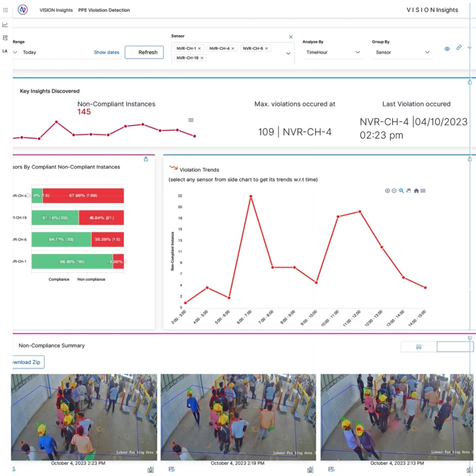This screenshot has width=476, height=476.
Task: Open Violation Trends chart hamburger menu
Action: [x=423, y=190]
